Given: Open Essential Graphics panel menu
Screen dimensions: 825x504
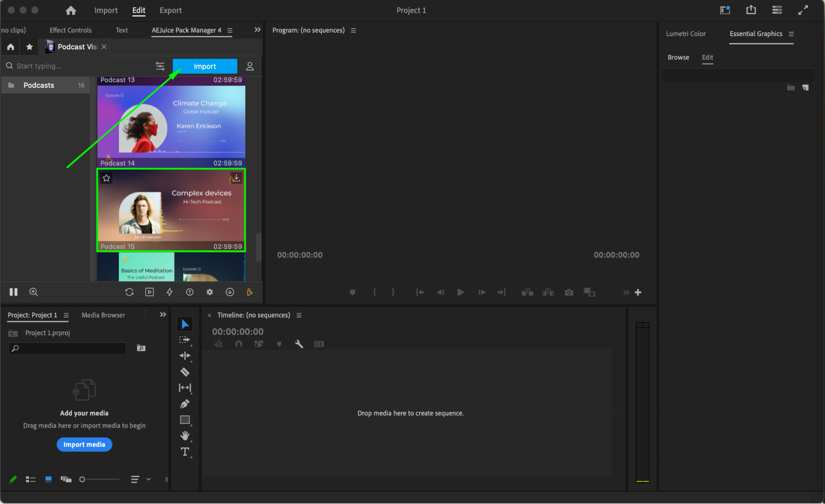Looking at the screenshot, I should click(x=791, y=34).
